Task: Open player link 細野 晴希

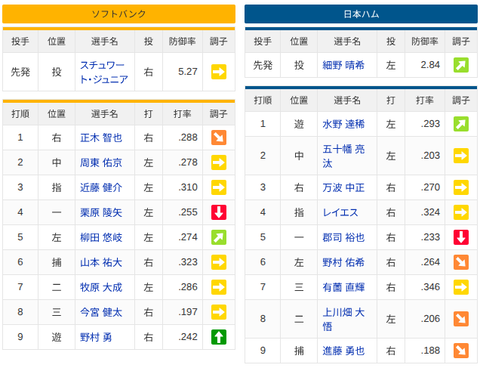Action: pyautogui.click(x=343, y=65)
